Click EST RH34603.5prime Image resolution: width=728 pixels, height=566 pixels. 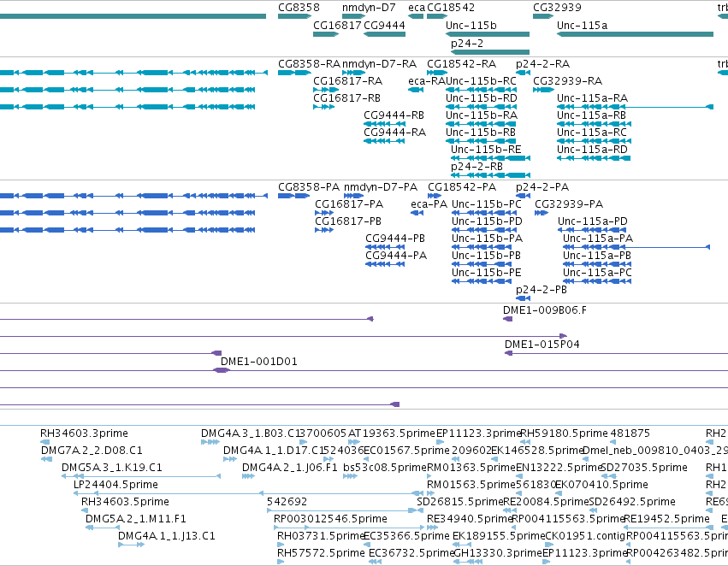(84, 510)
